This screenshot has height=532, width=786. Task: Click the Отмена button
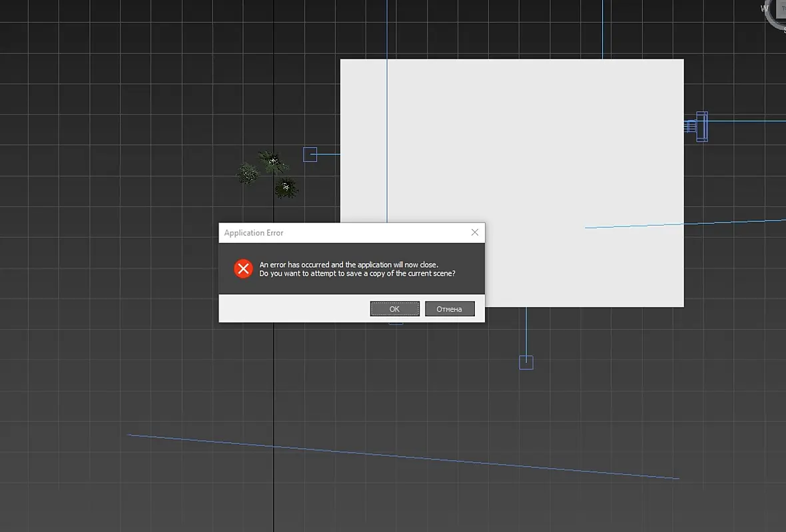click(x=450, y=308)
